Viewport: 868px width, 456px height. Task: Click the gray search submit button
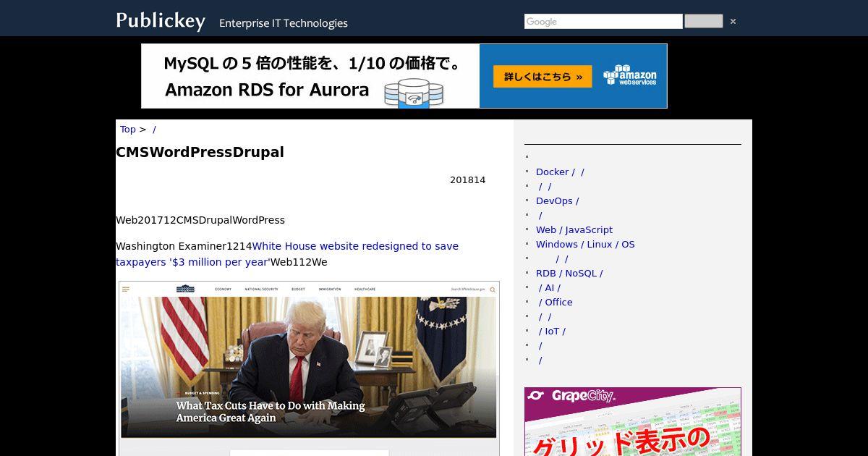(703, 22)
